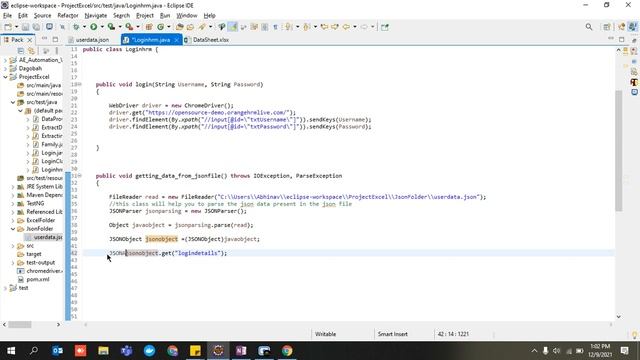The height and width of the screenshot is (360, 640).
Task: Open the Refactor menu
Action: 68,16
